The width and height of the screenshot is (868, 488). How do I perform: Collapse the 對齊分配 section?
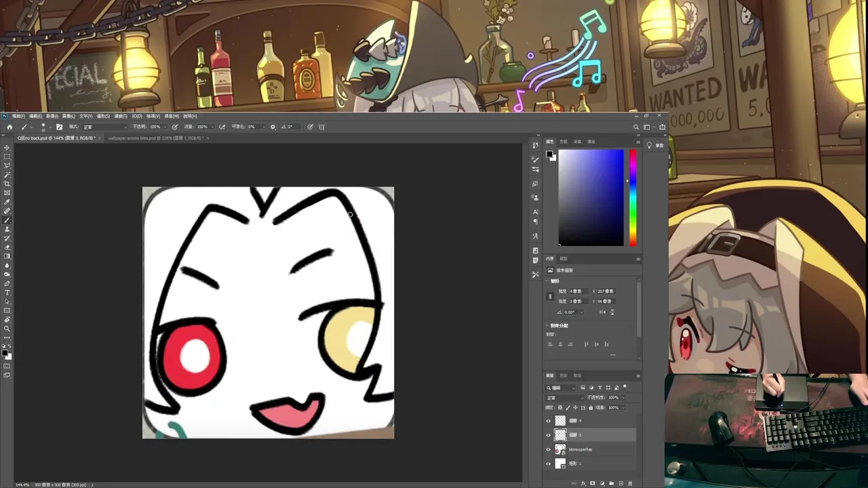pos(547,325)
